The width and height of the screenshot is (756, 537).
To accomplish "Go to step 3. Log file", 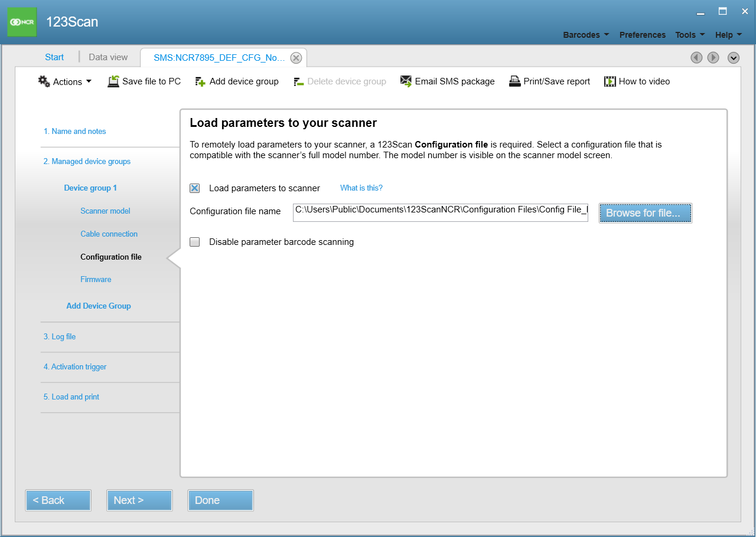I will pos(60,337).
